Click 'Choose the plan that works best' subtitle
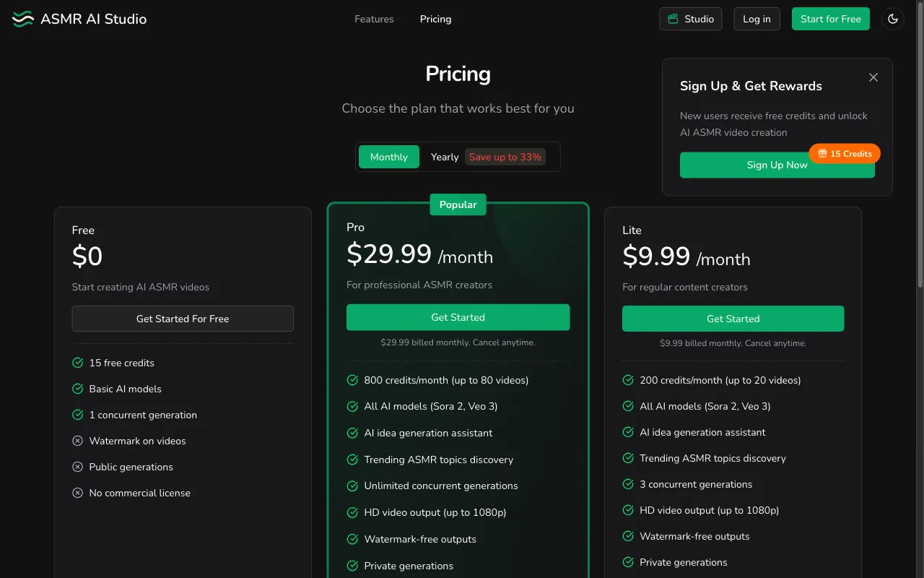The image size is (924, 578). click(458, 108)
